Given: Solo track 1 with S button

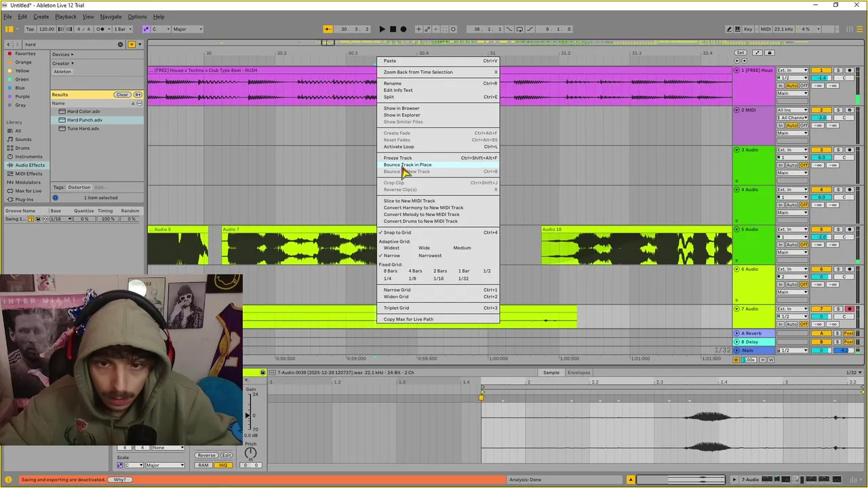Looking at the screenshot, I should (838, 70).
